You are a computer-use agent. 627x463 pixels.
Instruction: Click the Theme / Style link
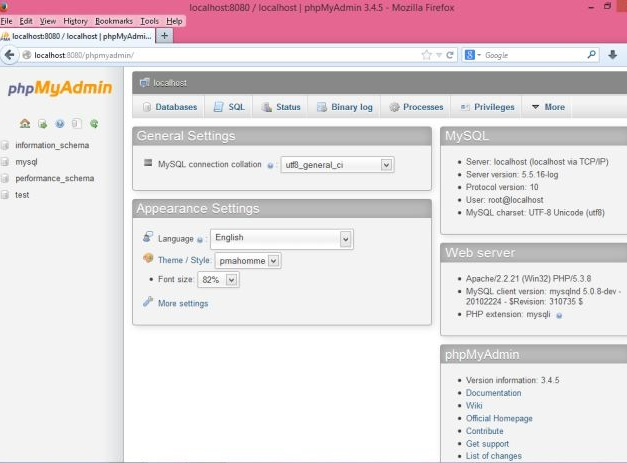coord(184,260)
